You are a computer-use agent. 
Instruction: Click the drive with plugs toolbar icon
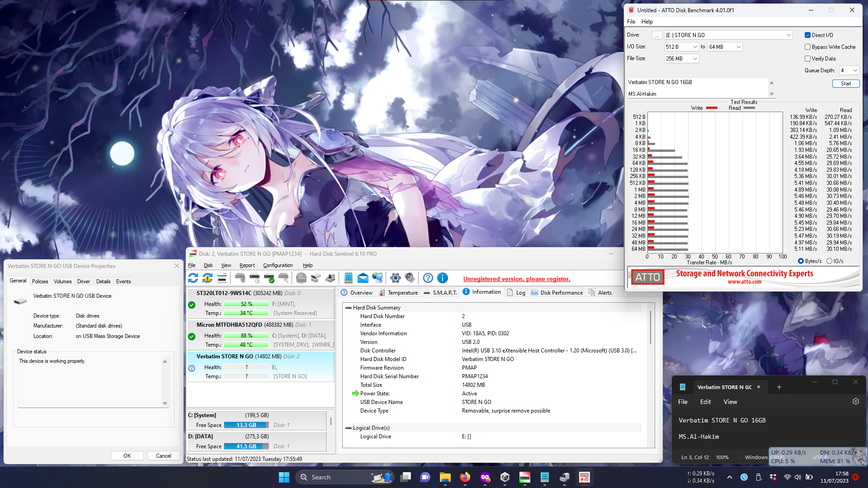[316, 278]
